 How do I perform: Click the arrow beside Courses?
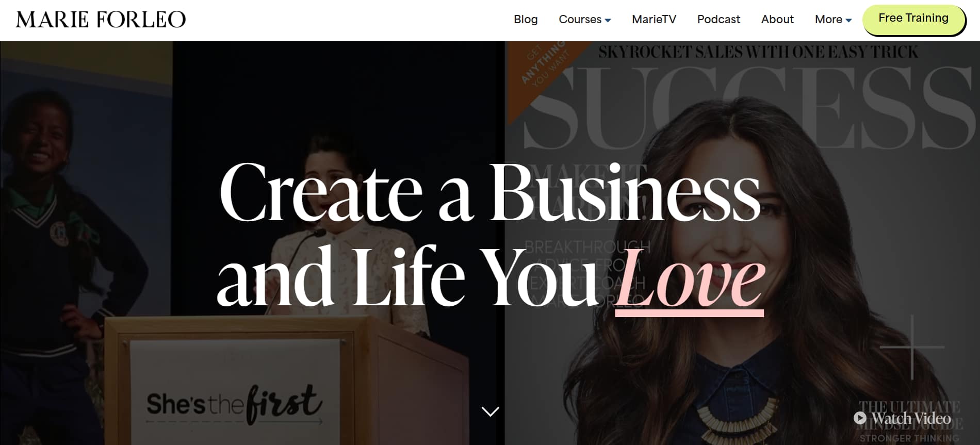608,21
